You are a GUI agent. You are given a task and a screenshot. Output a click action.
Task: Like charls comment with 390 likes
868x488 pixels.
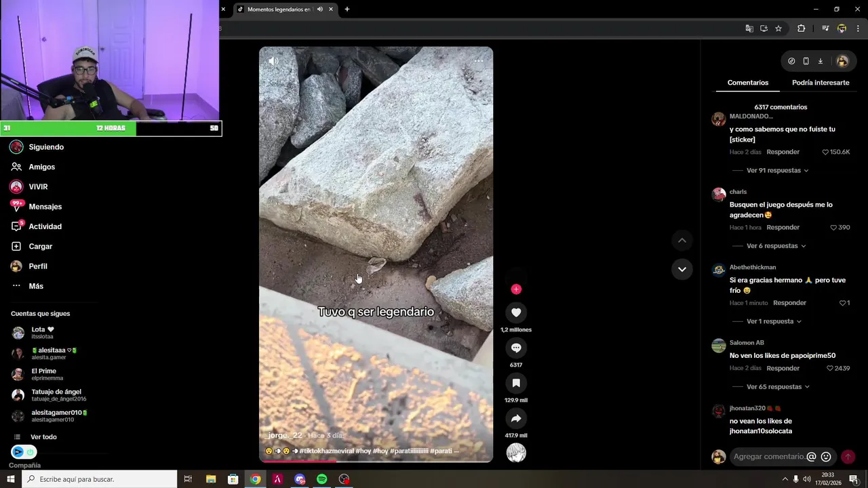[x=833, y=228]
